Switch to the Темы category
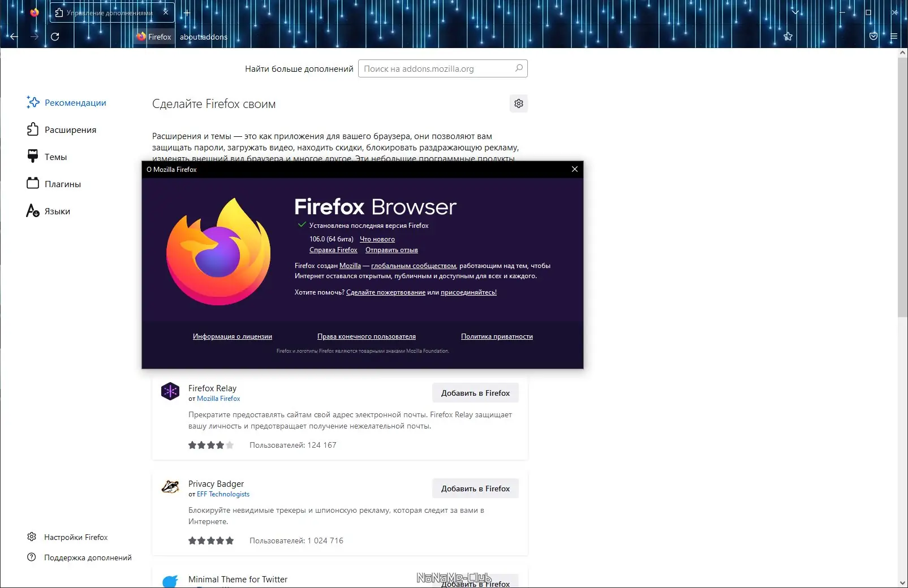This screenshot has width=908, height=588. 46,157
